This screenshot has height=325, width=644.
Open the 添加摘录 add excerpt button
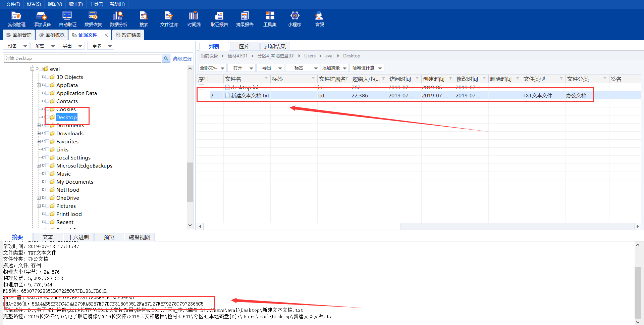pyautogui.click(x=334, y=68)
